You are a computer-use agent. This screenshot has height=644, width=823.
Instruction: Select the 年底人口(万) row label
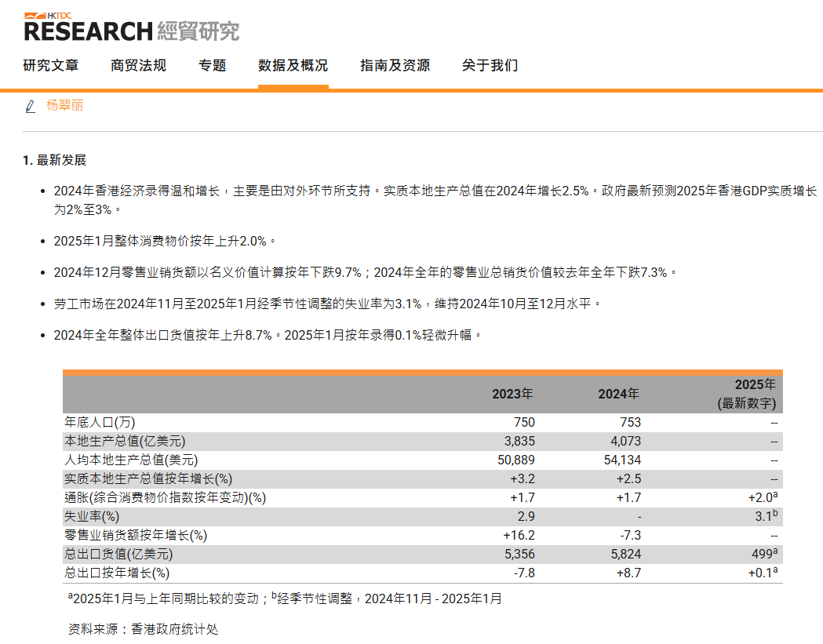tap(101, 422)
